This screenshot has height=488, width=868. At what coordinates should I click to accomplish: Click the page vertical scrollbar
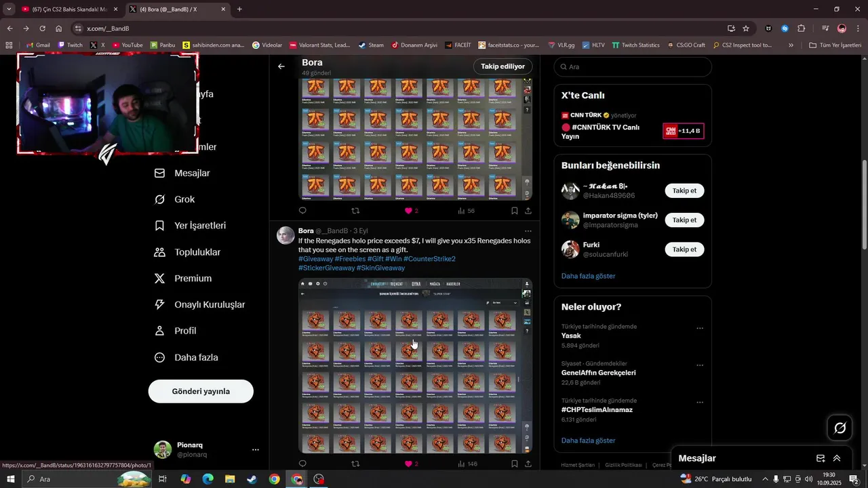pos(865,203)
